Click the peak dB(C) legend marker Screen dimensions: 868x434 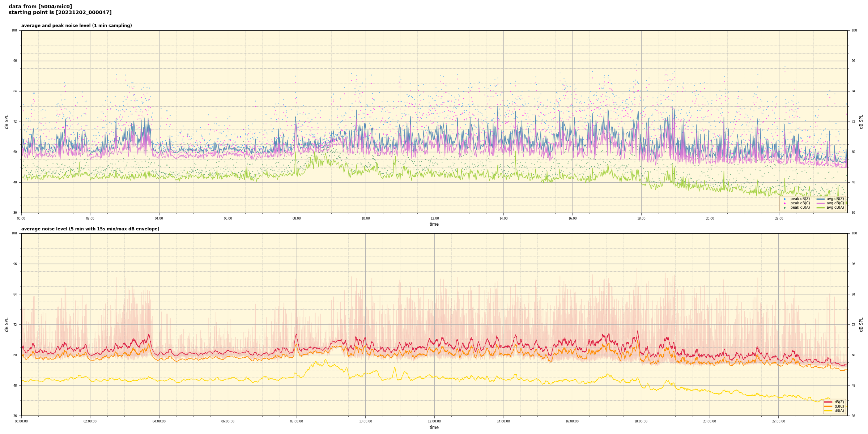(784, 203)
